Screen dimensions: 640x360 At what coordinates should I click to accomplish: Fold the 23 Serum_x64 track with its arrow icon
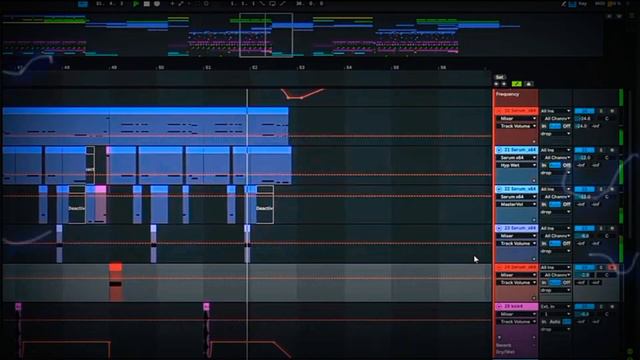tap(499, 228)
